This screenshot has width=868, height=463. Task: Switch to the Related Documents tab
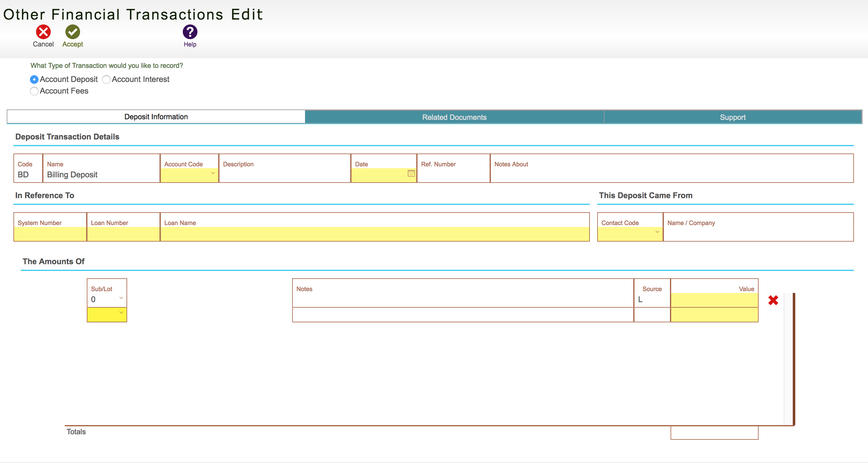click(454, 117)
